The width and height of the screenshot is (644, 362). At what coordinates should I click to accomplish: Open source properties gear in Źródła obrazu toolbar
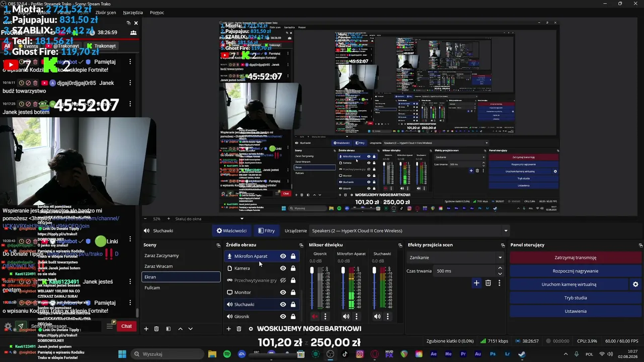(251, 329)
